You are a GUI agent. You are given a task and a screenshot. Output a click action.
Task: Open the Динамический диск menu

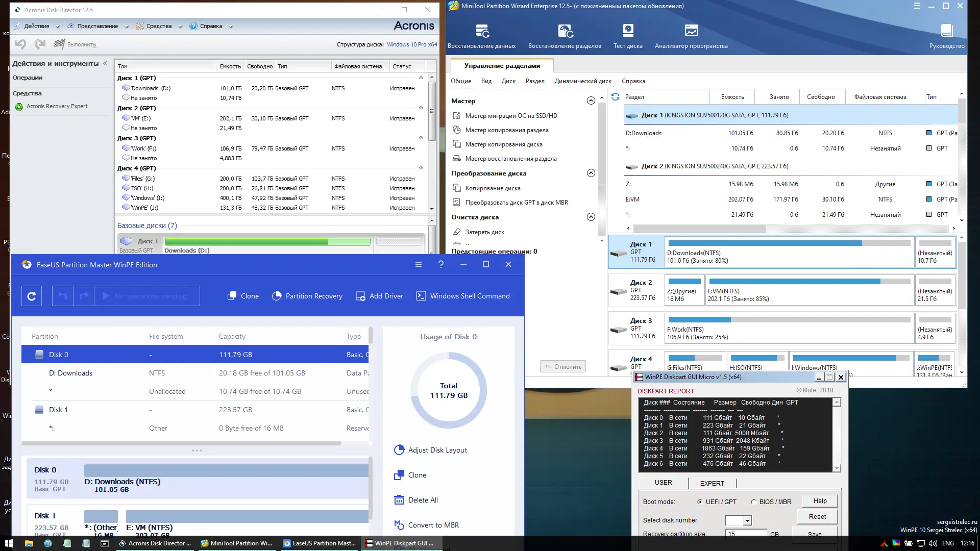point(583,81)
